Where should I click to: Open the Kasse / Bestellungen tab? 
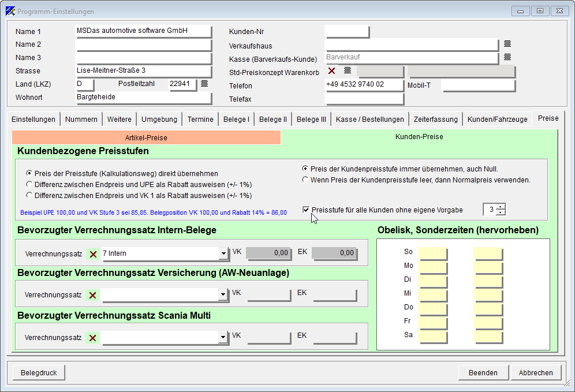coord(369,119)
